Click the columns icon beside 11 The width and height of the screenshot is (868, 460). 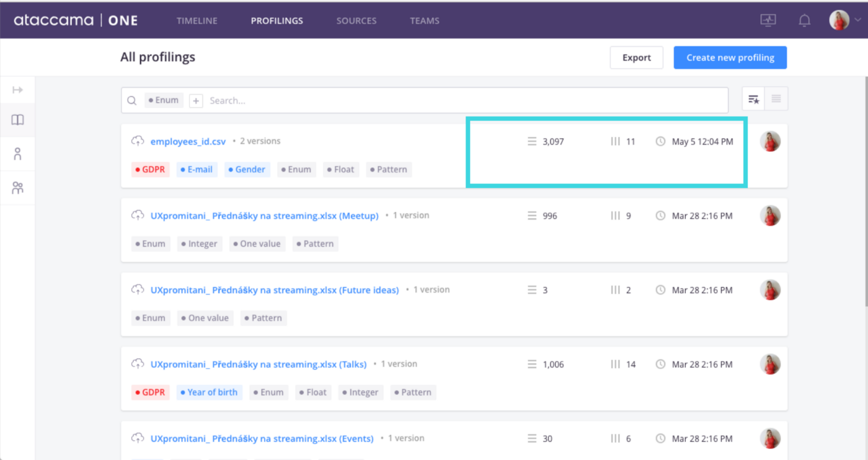click(x=616, y=141)
